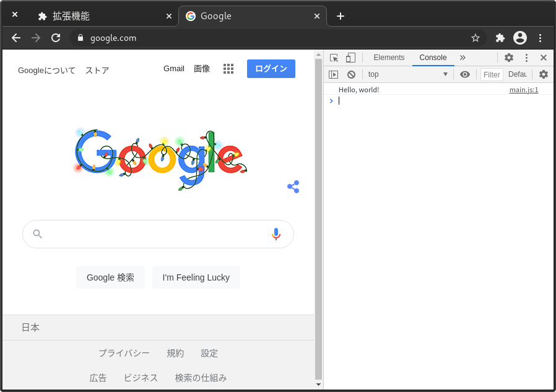Show the console sidebar
556x392 pixels.
point(334,74)
